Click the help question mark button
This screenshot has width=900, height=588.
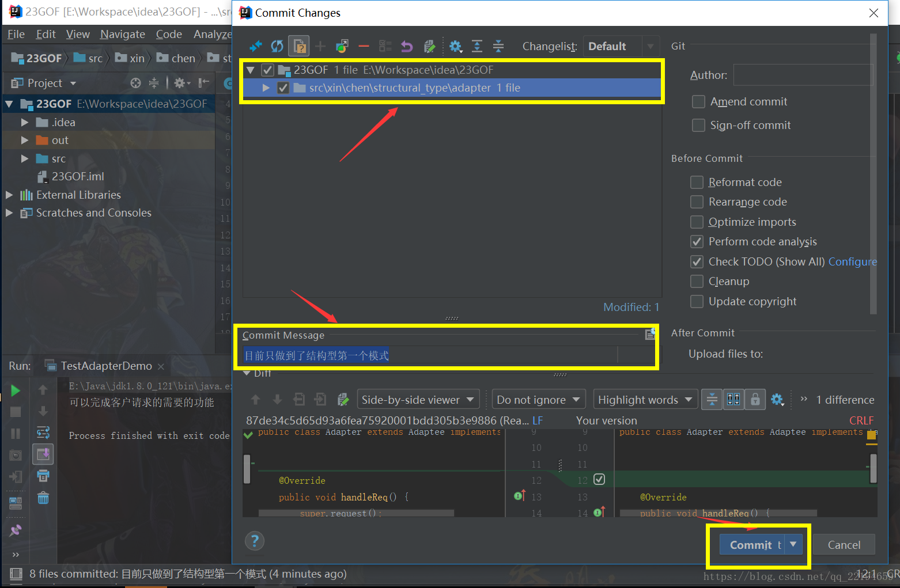(x=255, y=540)
